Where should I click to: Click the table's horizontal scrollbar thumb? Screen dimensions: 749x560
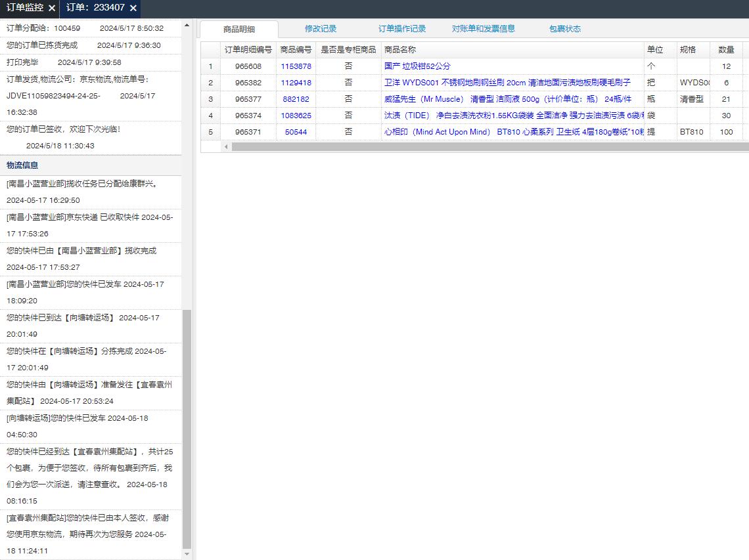[490, 147]
